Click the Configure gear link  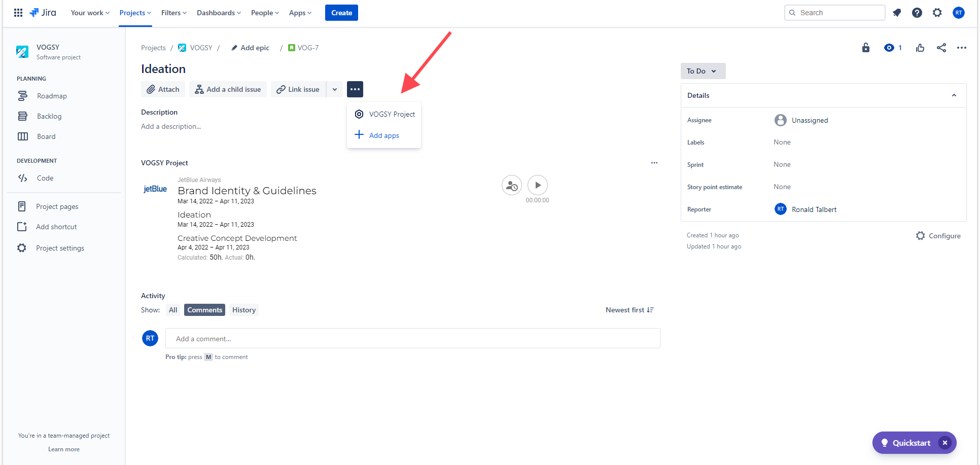click(938, 236)
